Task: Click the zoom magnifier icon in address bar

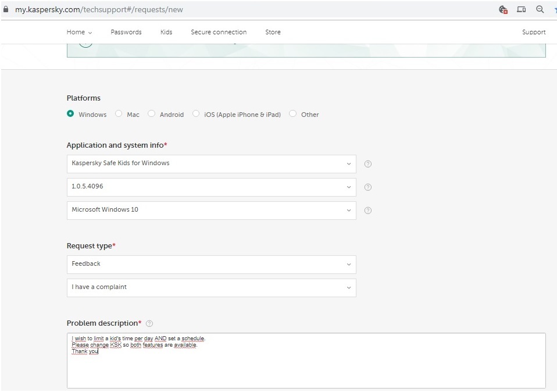Action: coord(540,9)
